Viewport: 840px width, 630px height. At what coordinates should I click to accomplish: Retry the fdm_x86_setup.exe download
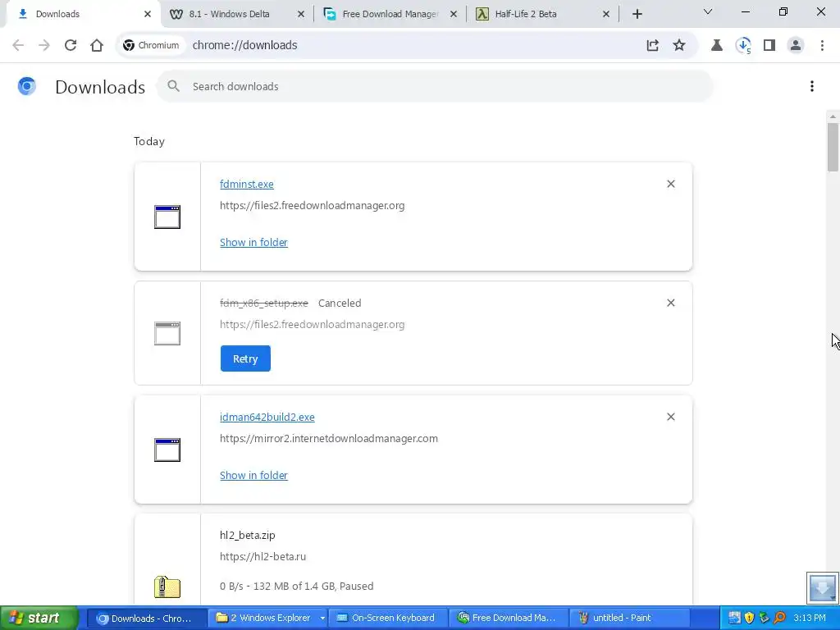245,358
